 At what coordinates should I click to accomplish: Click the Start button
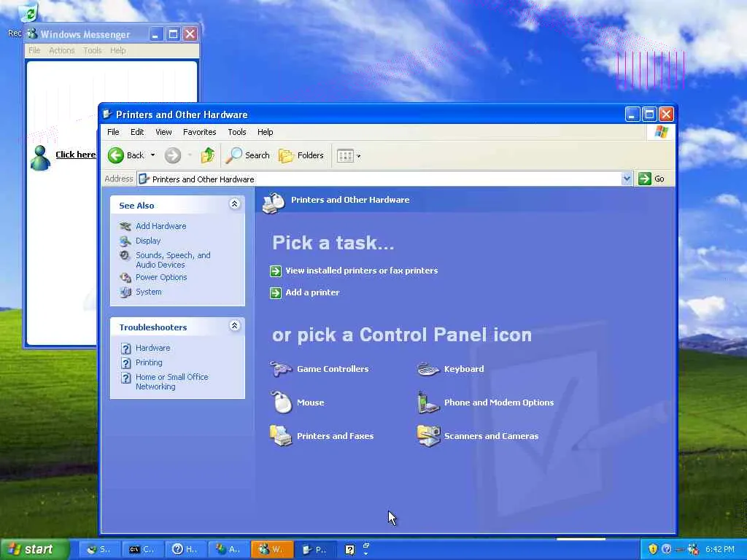tap(34, 550)
